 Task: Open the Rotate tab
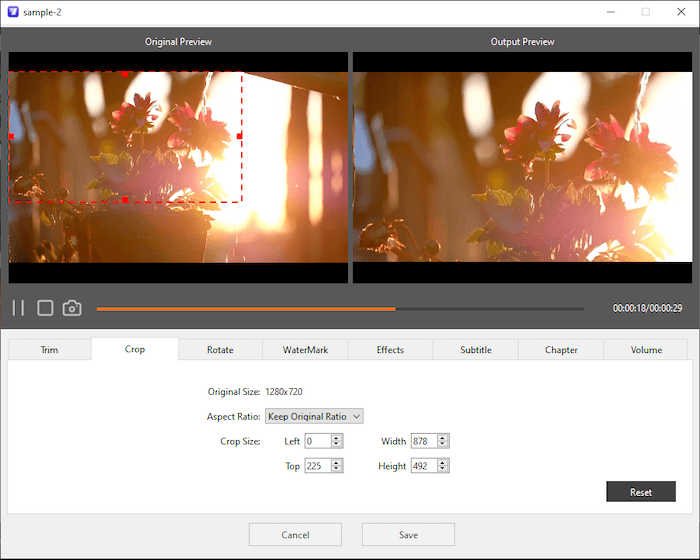tap(220, 350)
